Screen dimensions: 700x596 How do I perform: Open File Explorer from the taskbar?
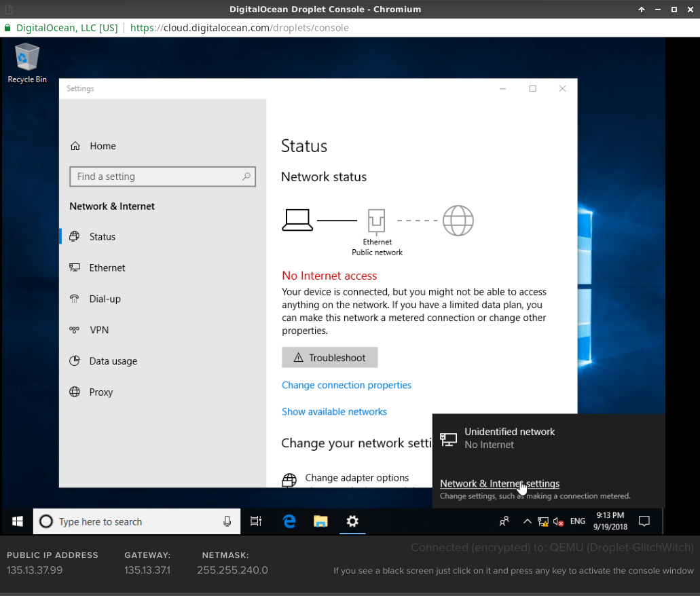320,521
